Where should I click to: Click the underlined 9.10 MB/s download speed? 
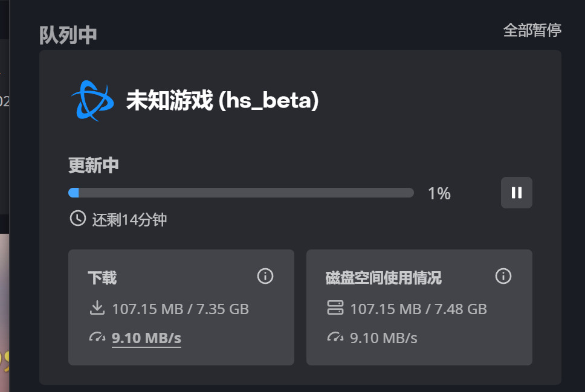point(146,338)
